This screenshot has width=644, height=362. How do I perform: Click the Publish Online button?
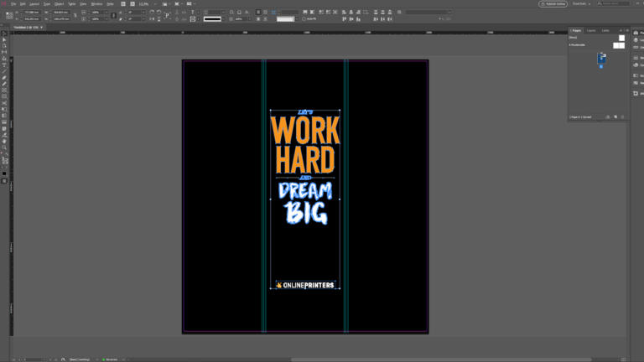pyautogui.click(x=551, y=3)
